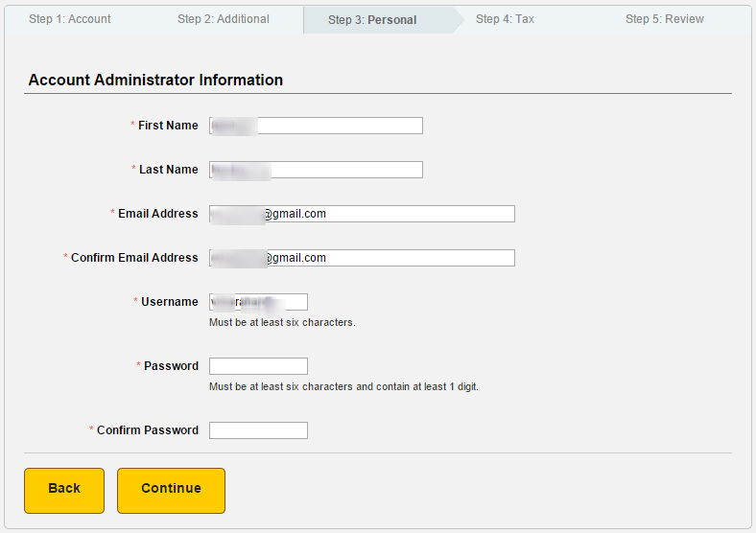Viewport: 756px width, 533px height.
Task: Select the Step 3: Personal tab
Action: 372,20
